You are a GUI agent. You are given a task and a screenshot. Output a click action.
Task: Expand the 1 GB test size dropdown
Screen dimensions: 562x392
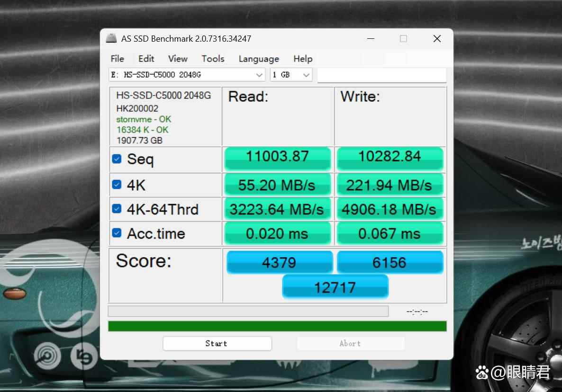[291, 75]
